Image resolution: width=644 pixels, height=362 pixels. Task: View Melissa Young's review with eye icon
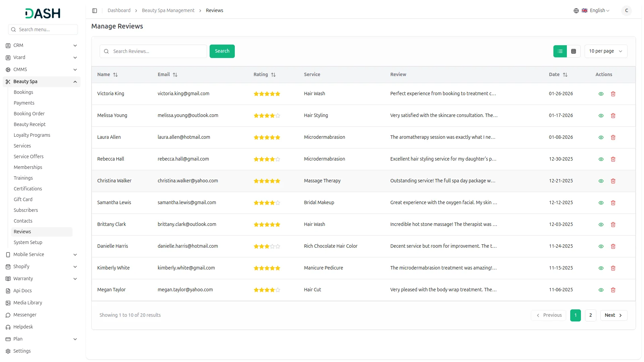601,116
